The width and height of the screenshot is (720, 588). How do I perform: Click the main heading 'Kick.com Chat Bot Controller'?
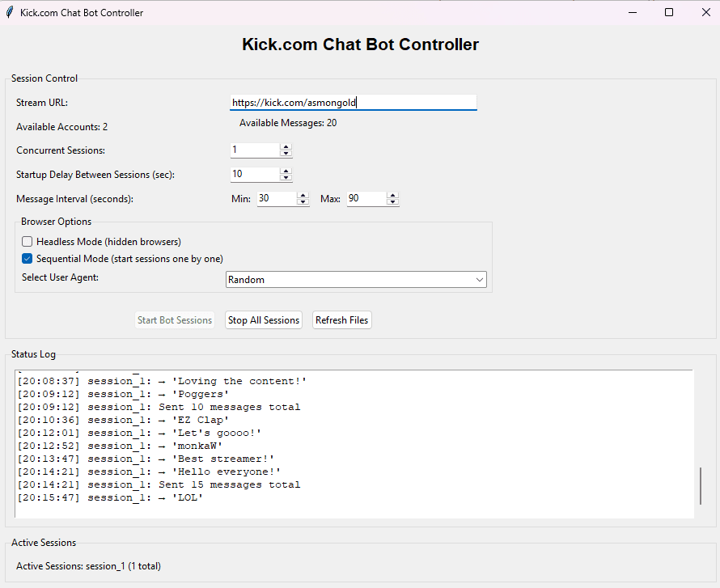(361, 44)
